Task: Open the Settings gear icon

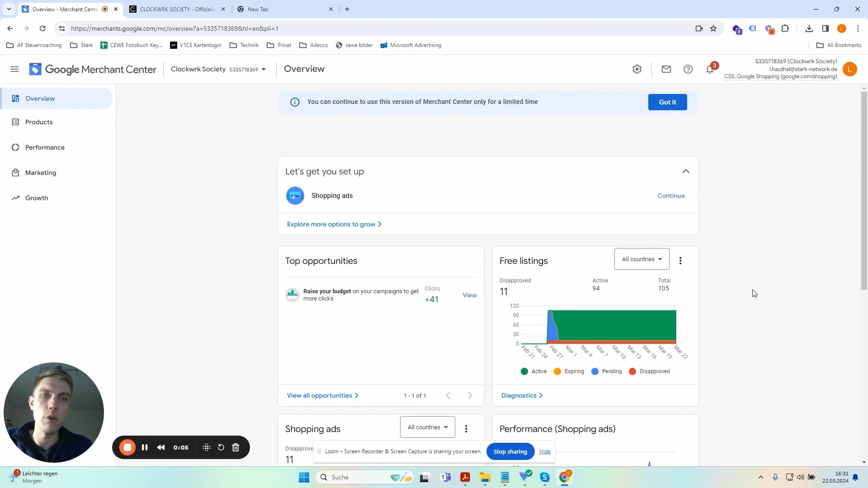Action: (x=637, y=69)
